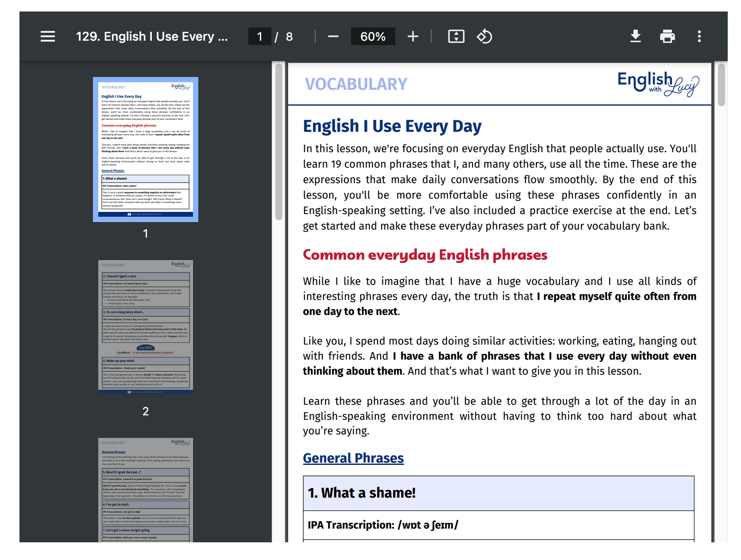741x560 pixels.
Task: Click the document title in toolbar
Action: coord(152,36)
